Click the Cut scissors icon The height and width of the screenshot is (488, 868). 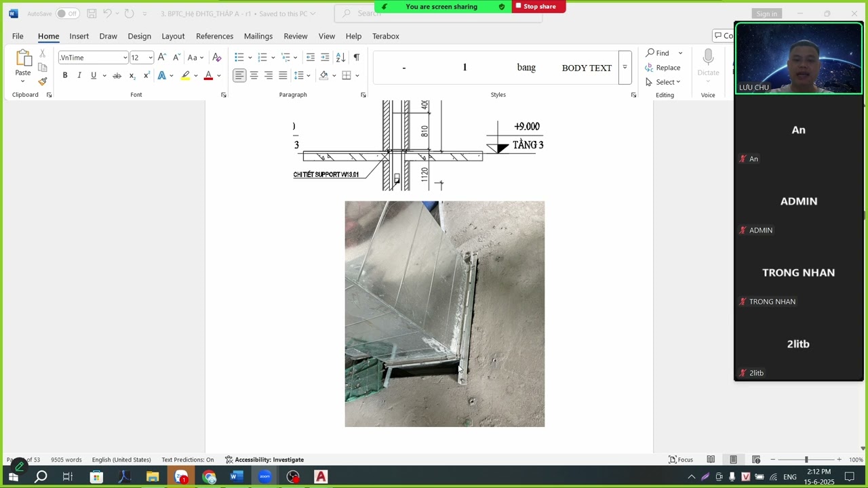coord(42,53)
